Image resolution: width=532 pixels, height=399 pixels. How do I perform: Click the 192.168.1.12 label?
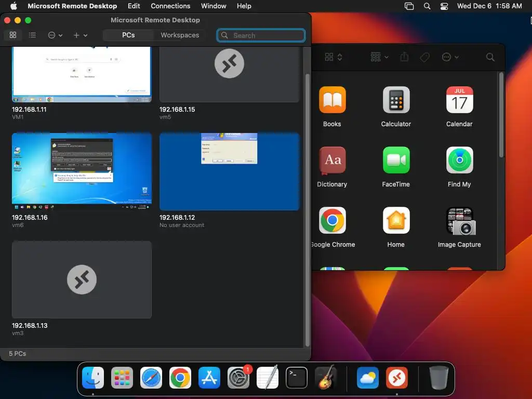pyautogui.click(x=177, y=217)
